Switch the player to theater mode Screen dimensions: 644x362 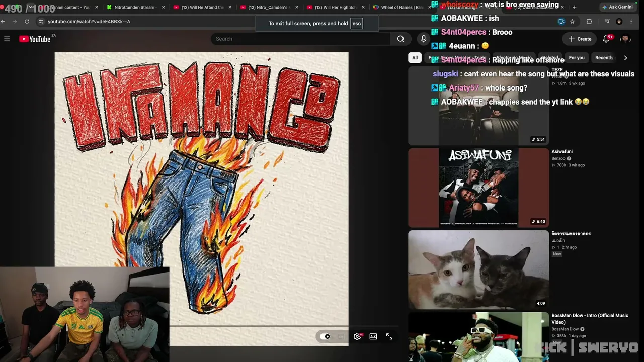pyautogui.click(x=373, y=336)
